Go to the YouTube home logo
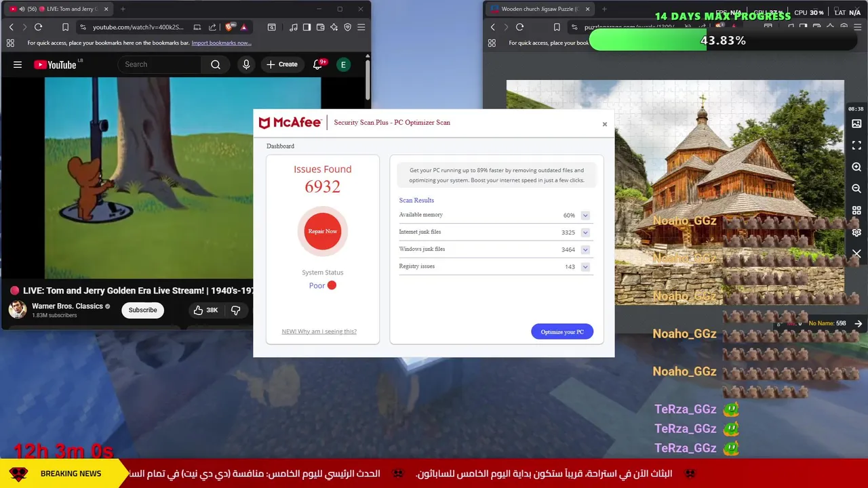The image size is (868, 488). [55, 64]
